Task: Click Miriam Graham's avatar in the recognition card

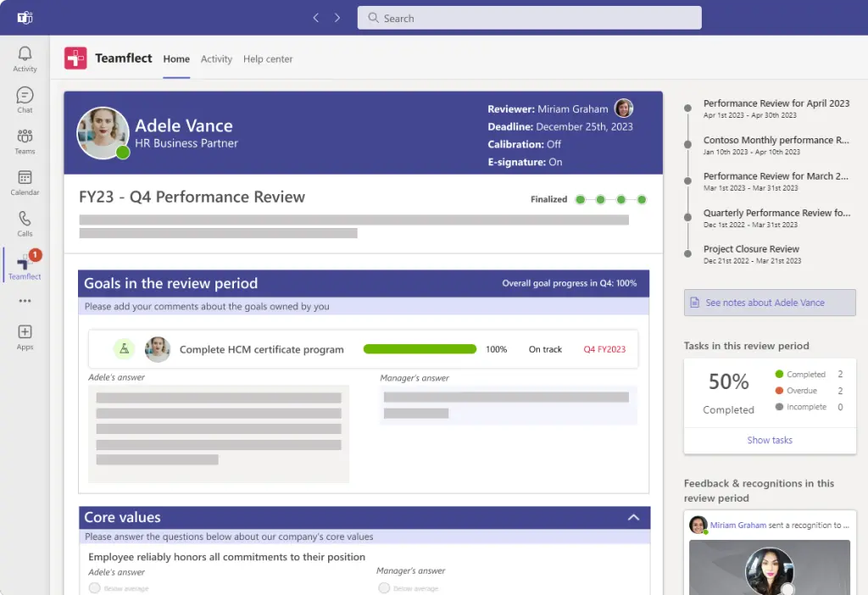Action: (698, 524)
